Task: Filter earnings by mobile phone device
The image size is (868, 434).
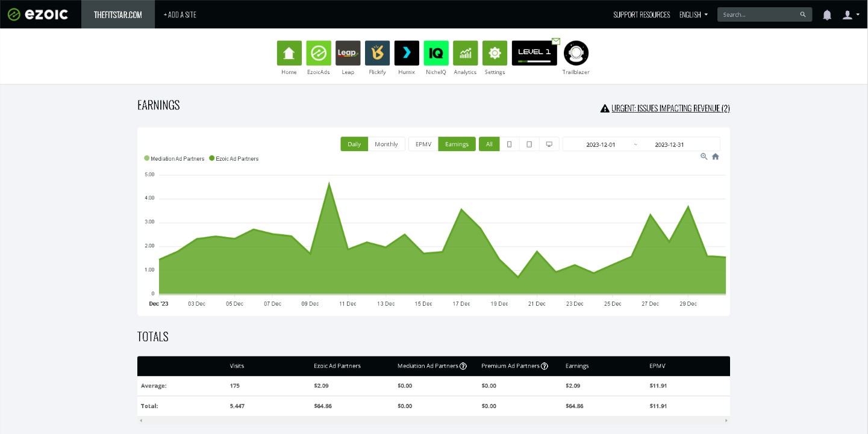Action: point(510,144)
